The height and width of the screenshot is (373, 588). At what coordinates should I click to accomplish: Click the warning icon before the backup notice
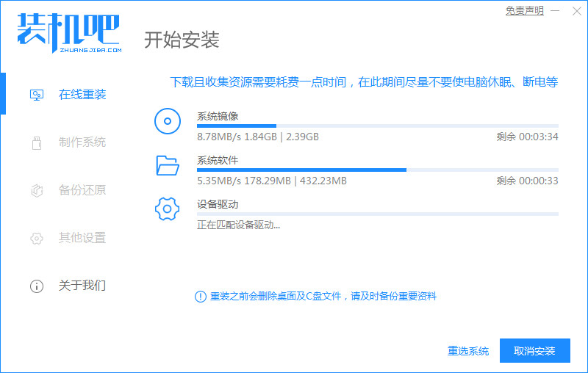(200, 297)
